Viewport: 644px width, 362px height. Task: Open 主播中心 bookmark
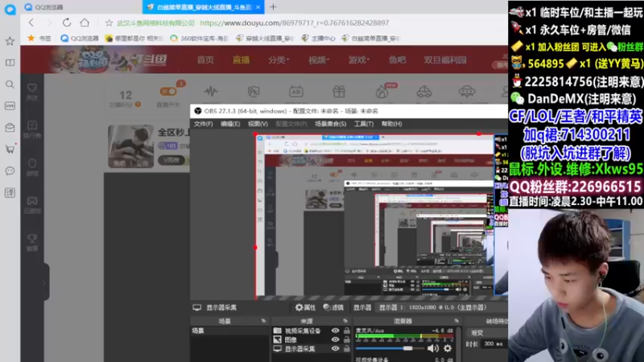tap(318, 38)
